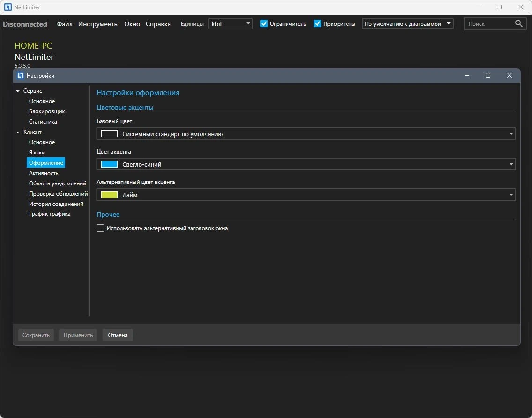Click the Лайм value text

click(x=130, y=195)
